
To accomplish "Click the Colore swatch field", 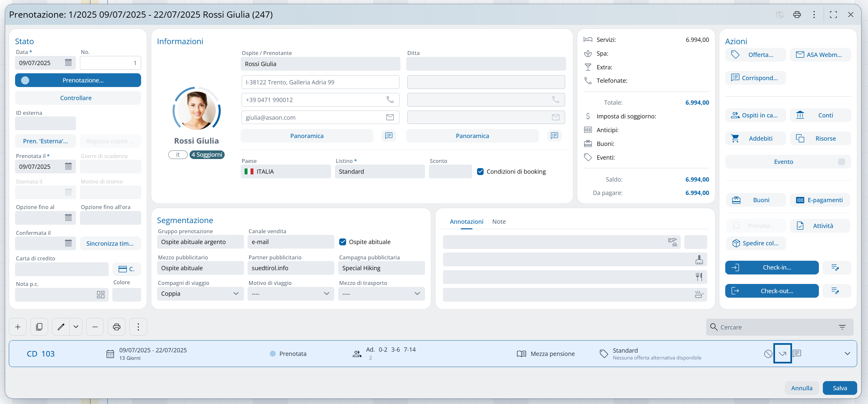I will pos(126,295).
